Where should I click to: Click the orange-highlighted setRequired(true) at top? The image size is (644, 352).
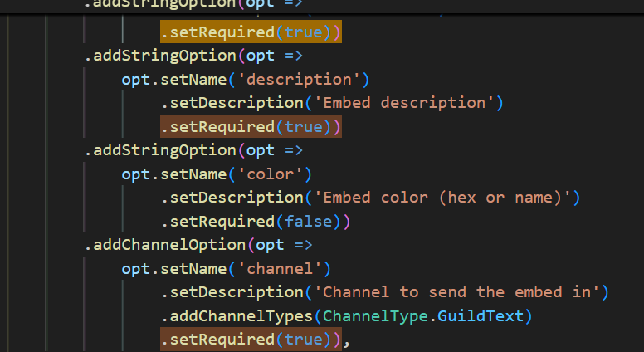coord(251,32)
